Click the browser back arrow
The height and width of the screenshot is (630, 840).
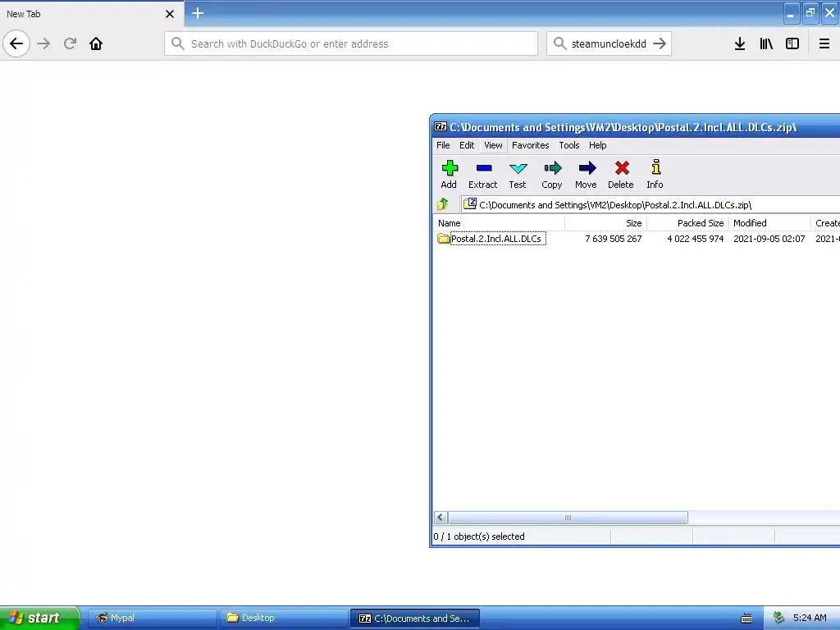(16, 43)
